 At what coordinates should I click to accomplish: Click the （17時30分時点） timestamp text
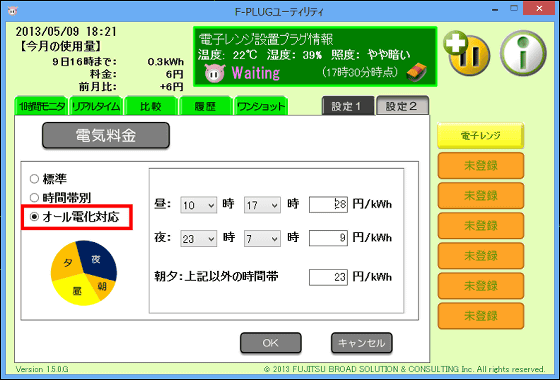360,72
